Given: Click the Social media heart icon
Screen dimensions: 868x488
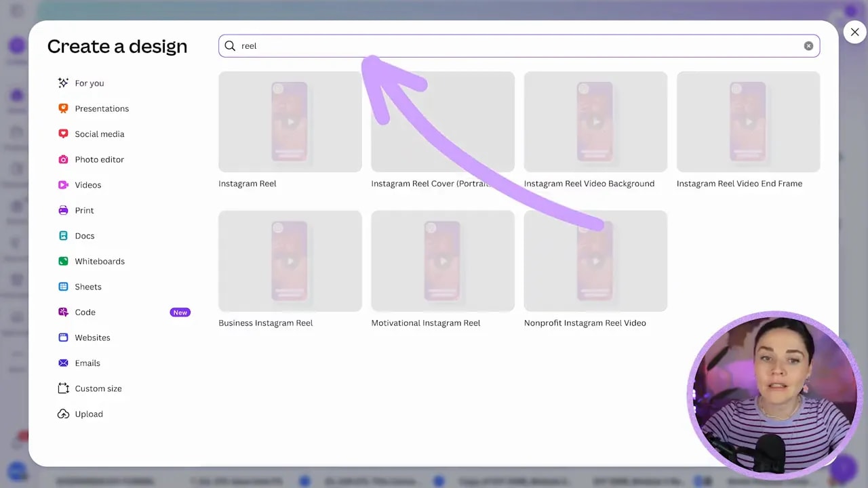Looking at the screenshot, I should (x=63, y=134).
